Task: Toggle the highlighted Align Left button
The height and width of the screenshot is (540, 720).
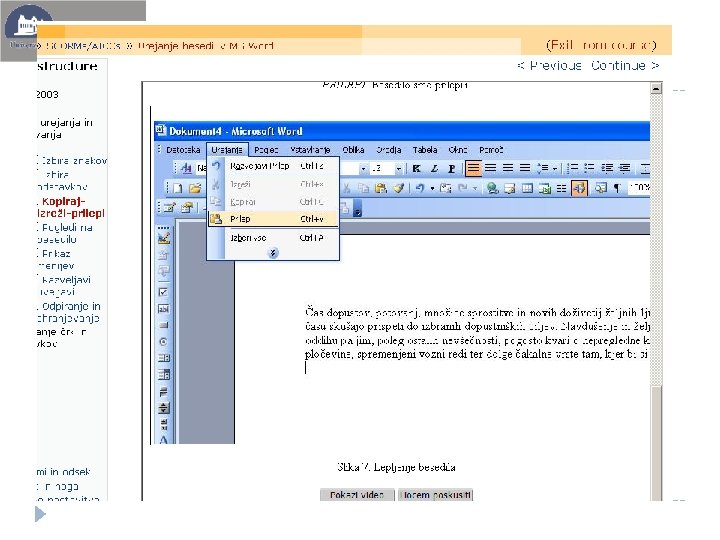Action: pos(473,169)
